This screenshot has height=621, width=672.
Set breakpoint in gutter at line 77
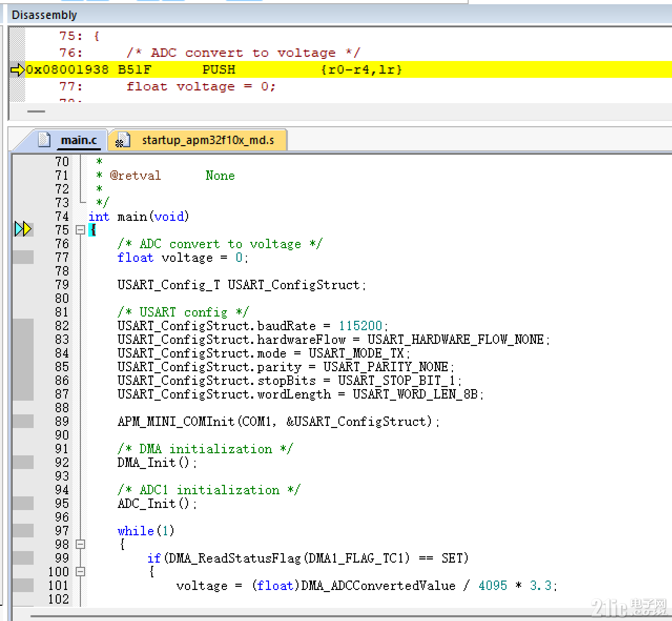(x=23, y=257)
